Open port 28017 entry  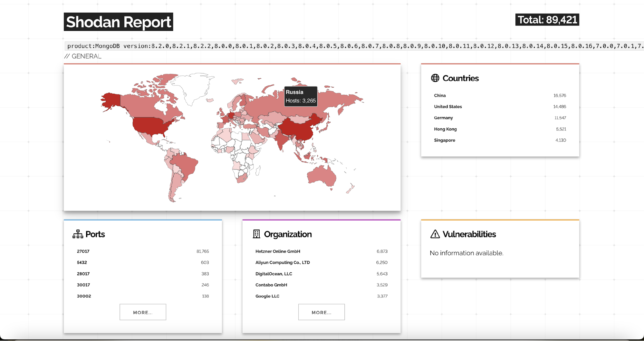point(83,274)
